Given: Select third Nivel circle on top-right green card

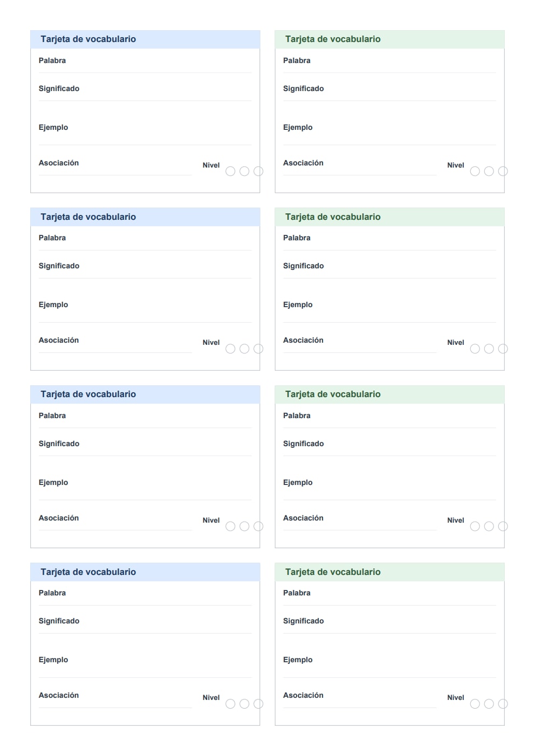Looking at the screenshot, I should tap(503, 171).
